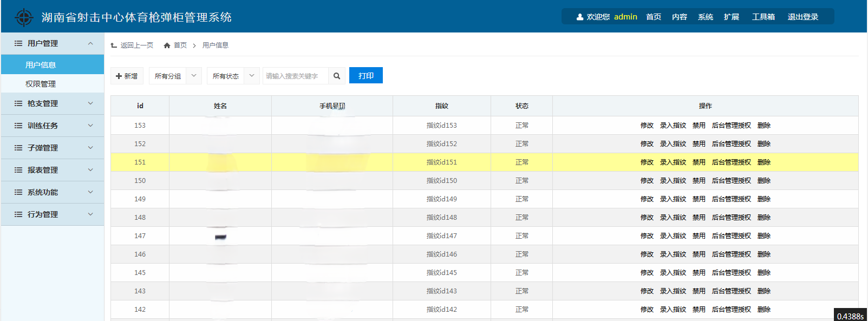The image size is (868, 321).
Task: Click 录入指纹 for user id 147
Action: 673,235
